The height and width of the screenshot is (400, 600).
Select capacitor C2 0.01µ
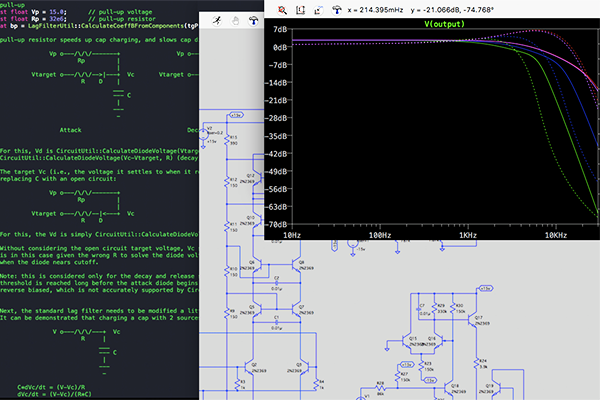point(277,283)
